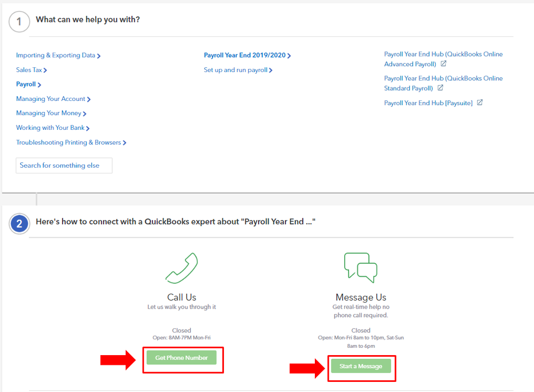Click the chat bubbles Message Us icon

(361, 268)
